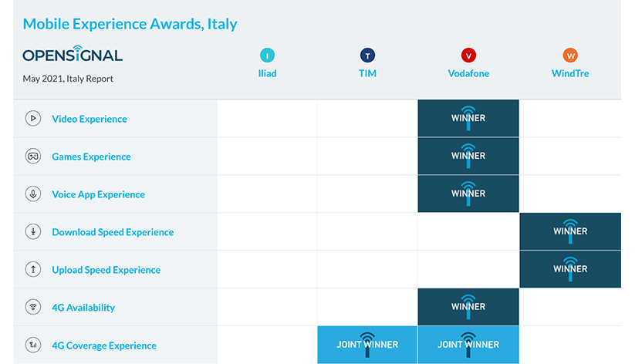
Task: Click the Iliad operator logo circle
Action: (x=267, y=56)
